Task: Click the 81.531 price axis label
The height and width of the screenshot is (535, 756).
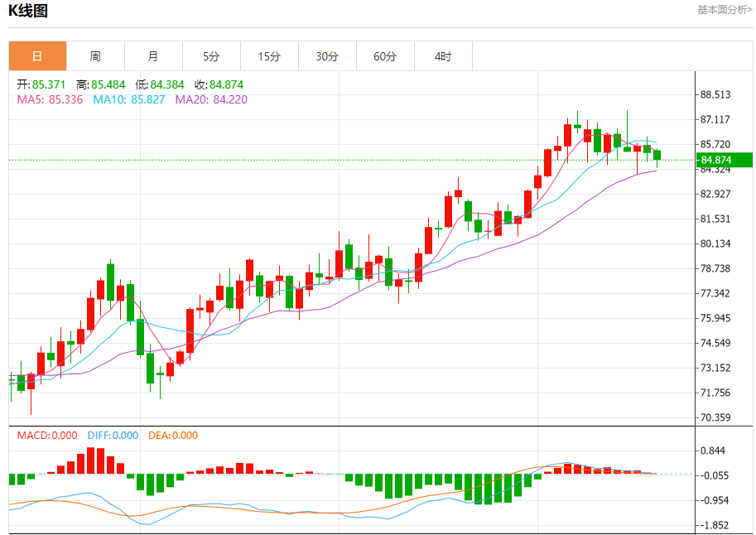Action: (715, 219)
